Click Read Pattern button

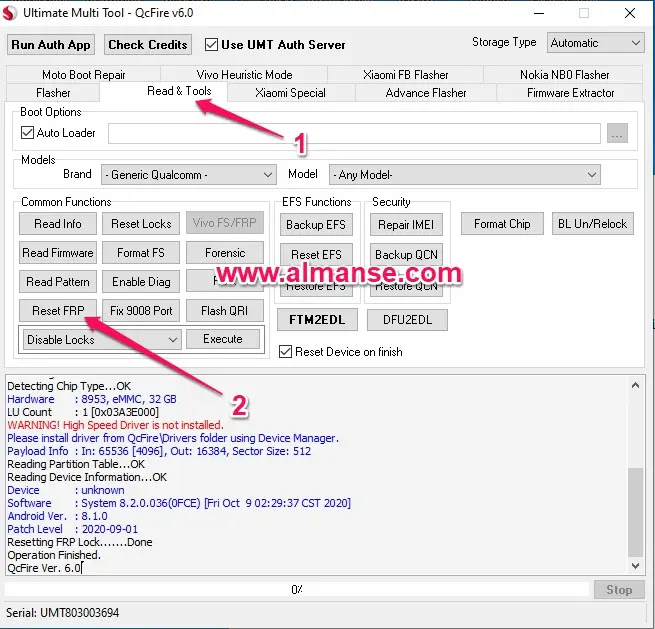click(58, 282)
